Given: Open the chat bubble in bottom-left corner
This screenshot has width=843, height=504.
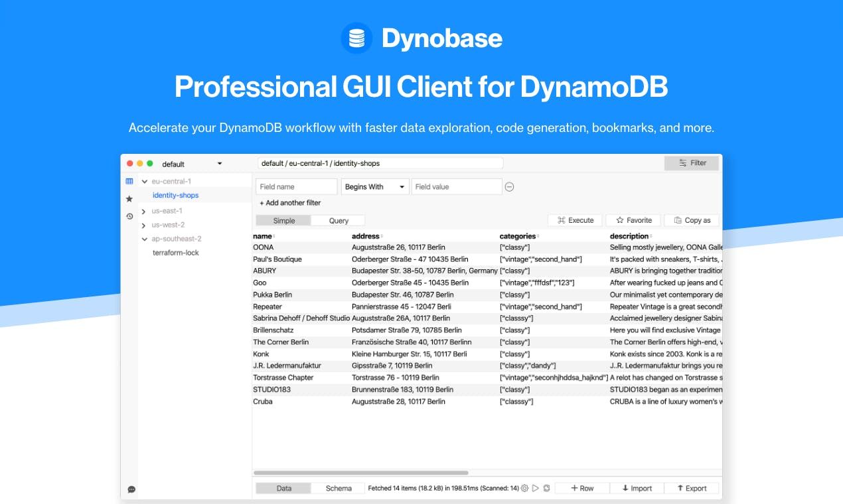Looking at the screenshot, I should click(x=132, y=489).
